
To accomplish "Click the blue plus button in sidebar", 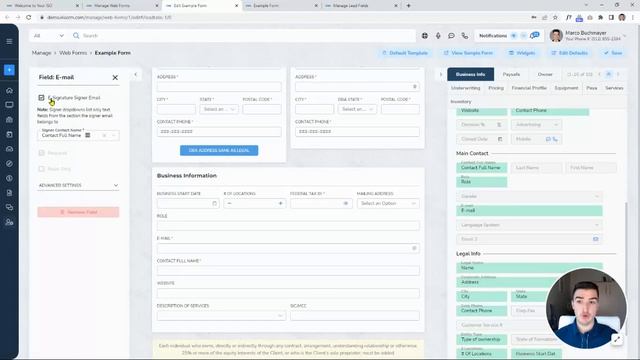I will click(x=9, y=70).
